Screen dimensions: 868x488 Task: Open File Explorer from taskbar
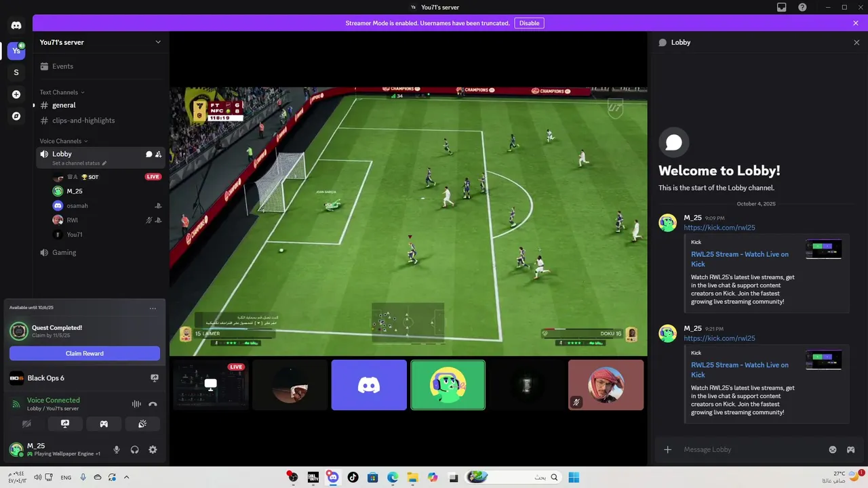click(x=412, y=477)
